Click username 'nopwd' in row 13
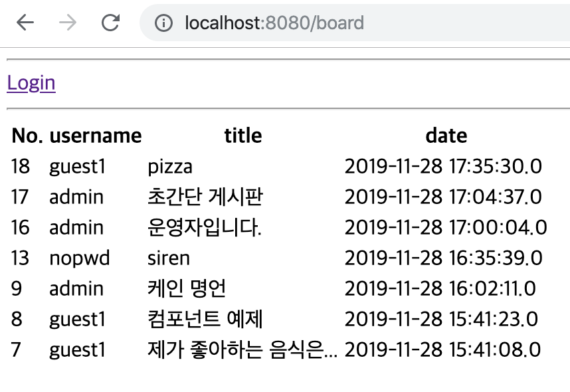 [80, 258]
